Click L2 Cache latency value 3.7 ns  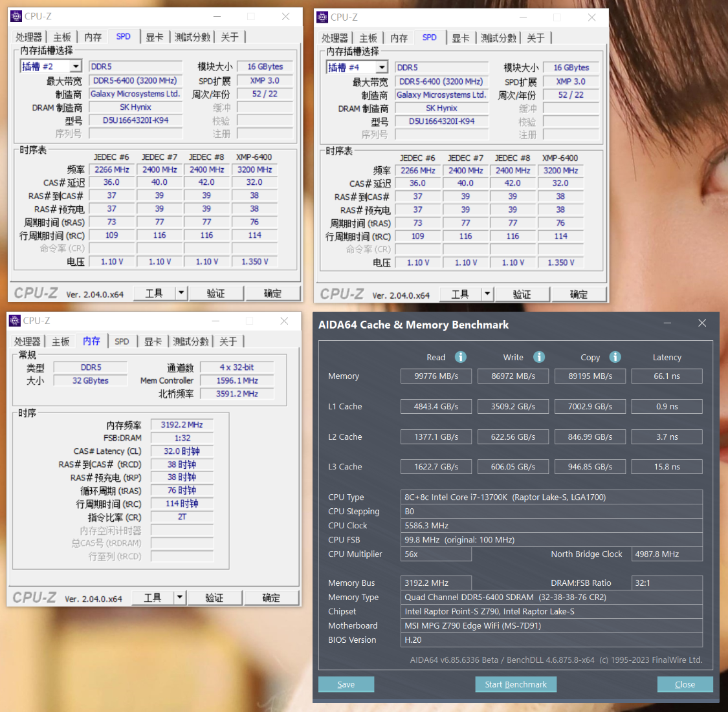[667, 437]
